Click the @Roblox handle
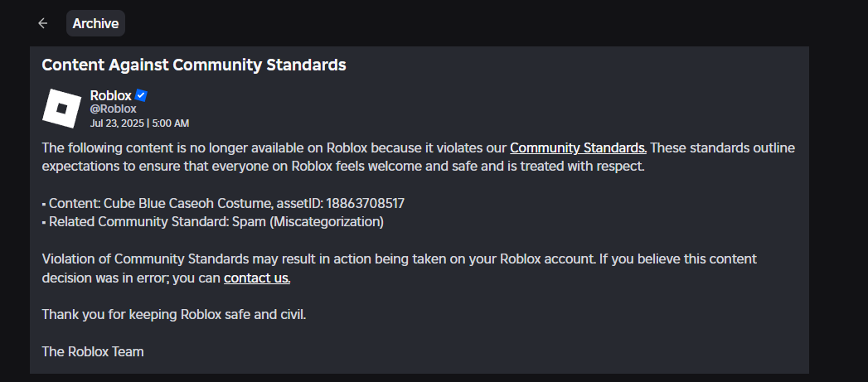This screenshot has height=382, width=868. (113, 109)
